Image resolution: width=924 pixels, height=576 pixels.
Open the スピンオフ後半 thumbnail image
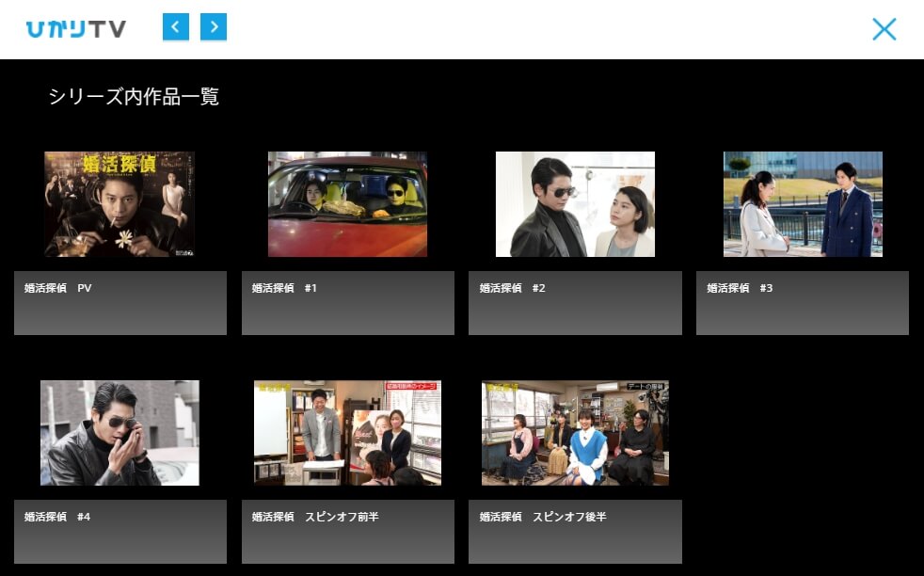pos(575,433)
